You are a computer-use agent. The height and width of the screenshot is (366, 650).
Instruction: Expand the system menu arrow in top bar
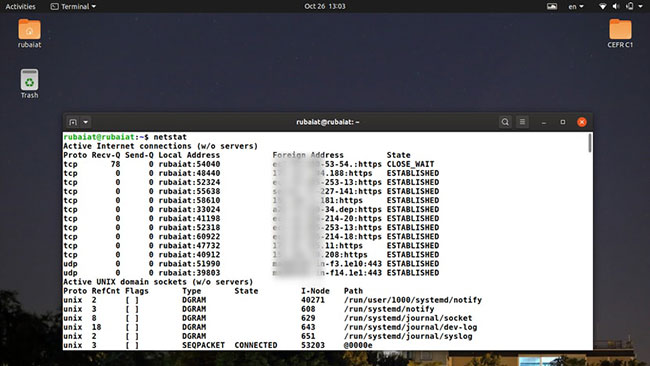[640, 6]
